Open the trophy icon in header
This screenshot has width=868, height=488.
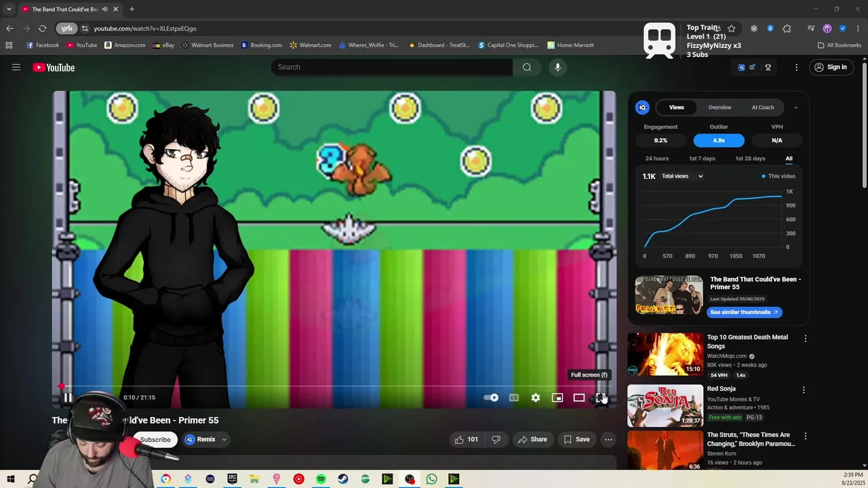(768, 67)
